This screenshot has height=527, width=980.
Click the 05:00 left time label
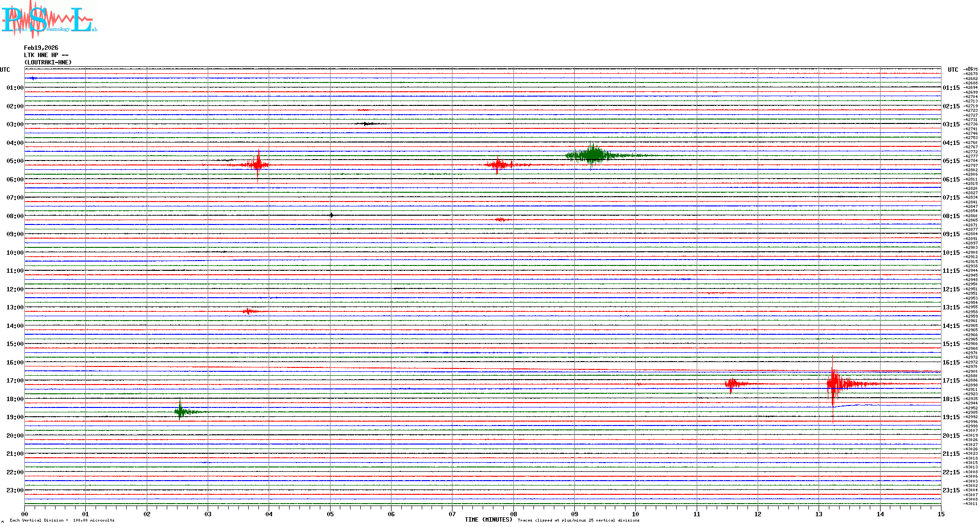pyautogui.click(x=15, y=161)
